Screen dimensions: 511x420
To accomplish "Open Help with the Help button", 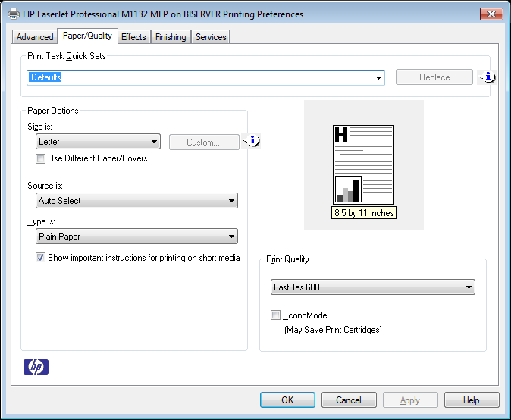I will pos(472,400).
